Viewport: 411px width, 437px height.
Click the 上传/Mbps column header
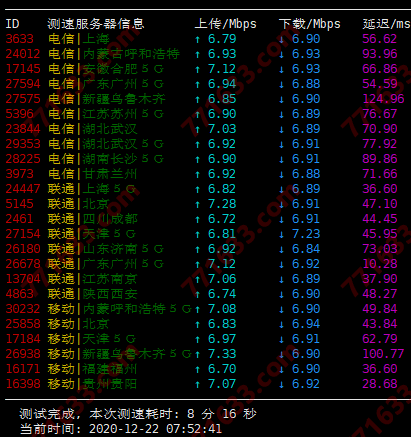pos(226,24)
